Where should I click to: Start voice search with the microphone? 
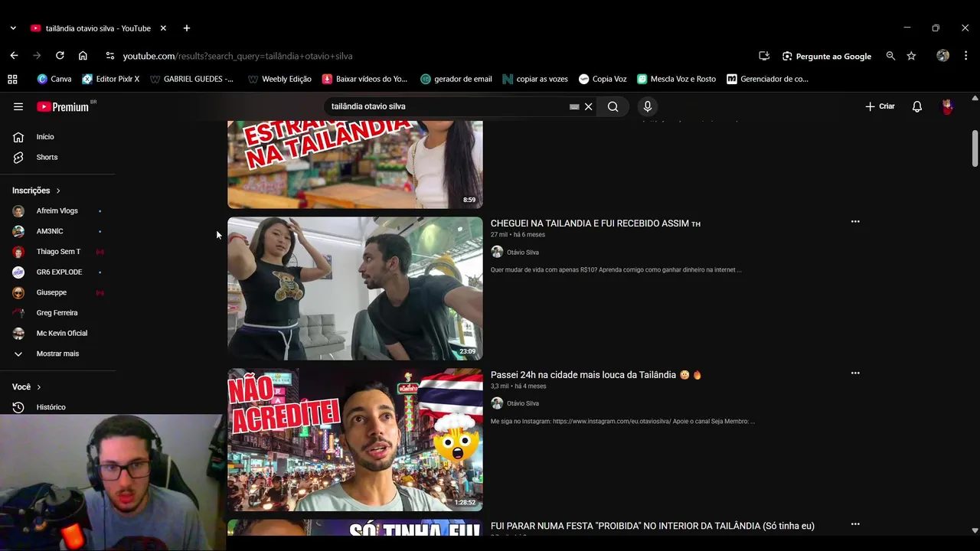648,106
